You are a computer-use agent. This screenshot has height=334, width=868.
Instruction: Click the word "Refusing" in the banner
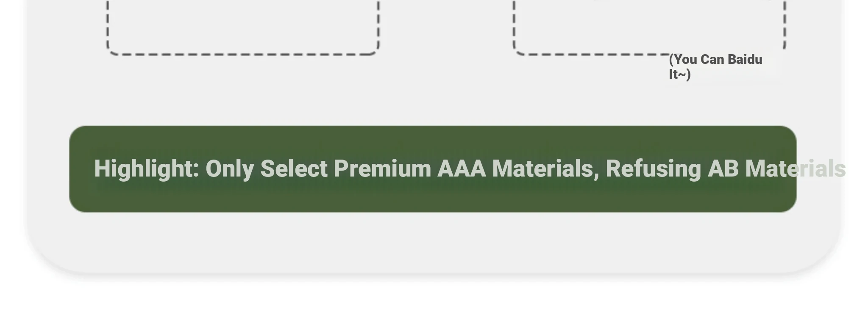[654, 169]
